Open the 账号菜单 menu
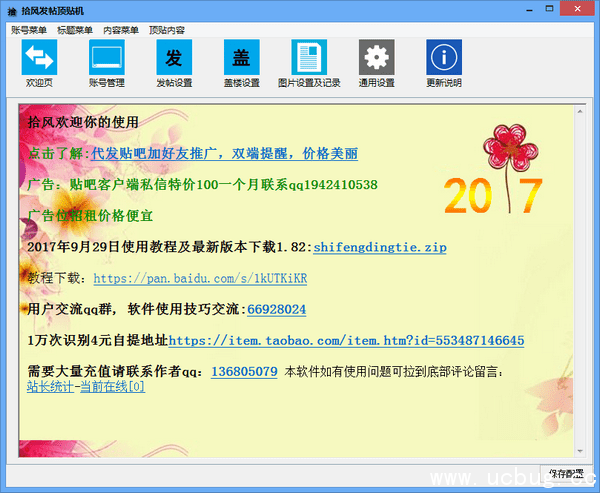The width and height of the screenshot is (600, 493). point(29,30)
